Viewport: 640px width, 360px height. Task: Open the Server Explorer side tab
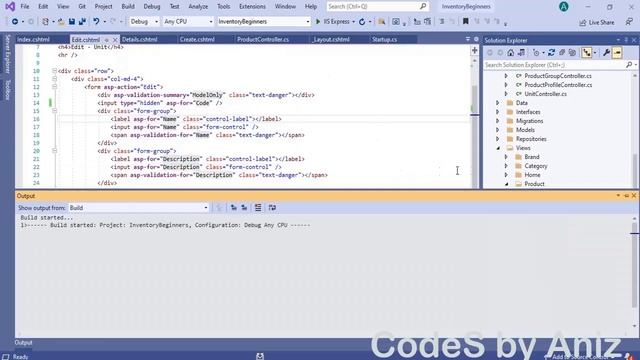7,54
